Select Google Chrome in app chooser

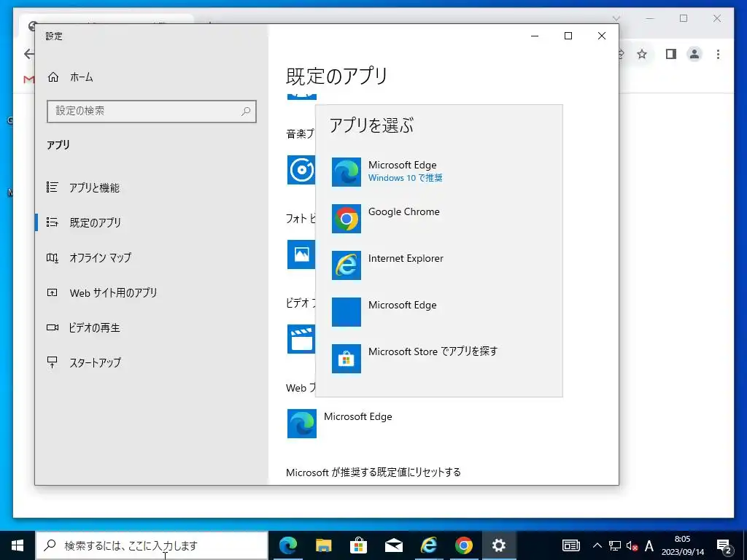pos(438,219)
